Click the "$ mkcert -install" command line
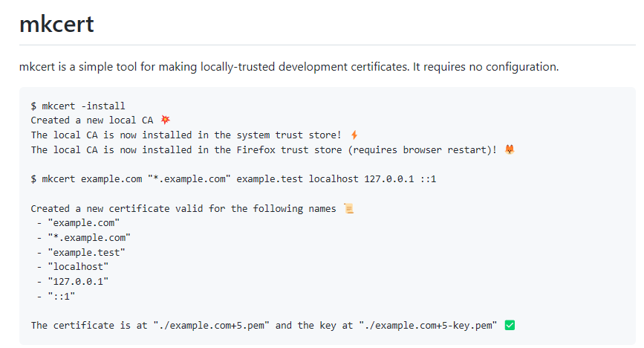644x348 pixels. pos(78,106)
